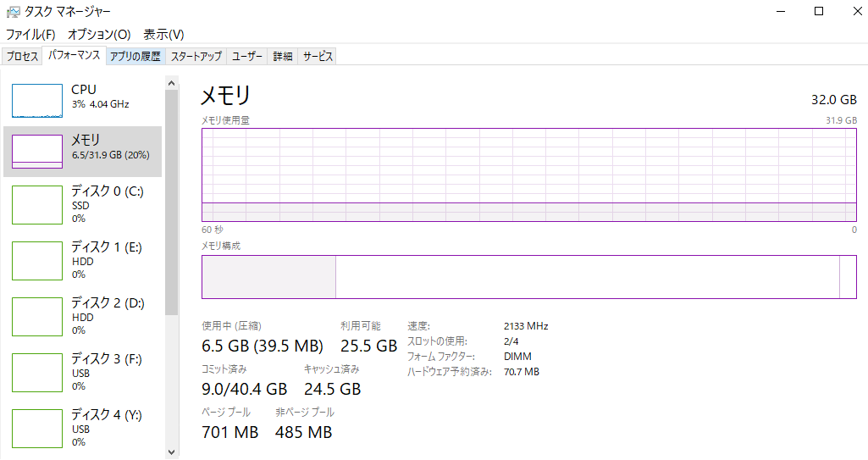Select ディスク 3 (F:) USB graph thumbnail
The height and width of the screenshot is (460, 868).
click(37, 372)
